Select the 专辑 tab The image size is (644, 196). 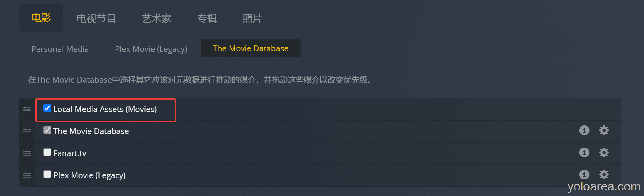tap(207, 18)
